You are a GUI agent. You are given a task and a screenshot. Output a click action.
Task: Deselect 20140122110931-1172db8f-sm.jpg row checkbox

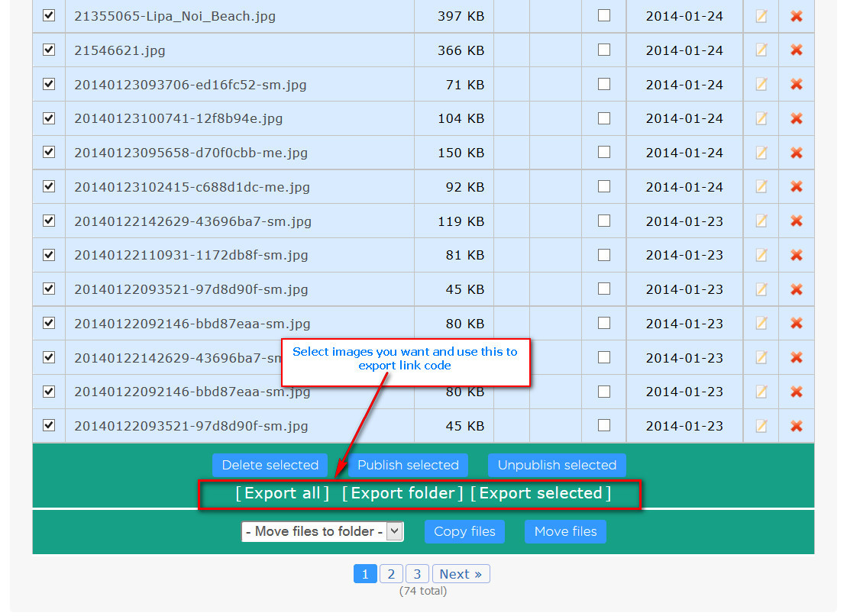(49, 254)
